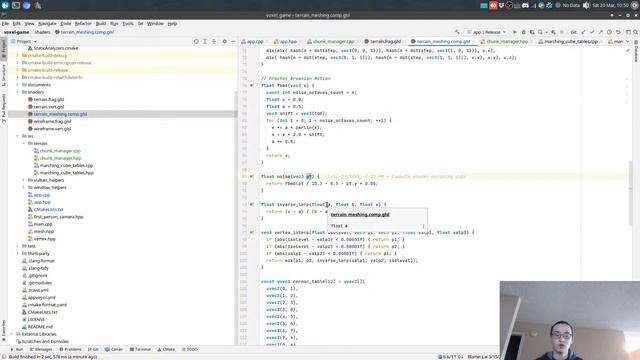Select wireframe.frag.glsl in project tree
The image size is (640, 360).
[52, 122]
